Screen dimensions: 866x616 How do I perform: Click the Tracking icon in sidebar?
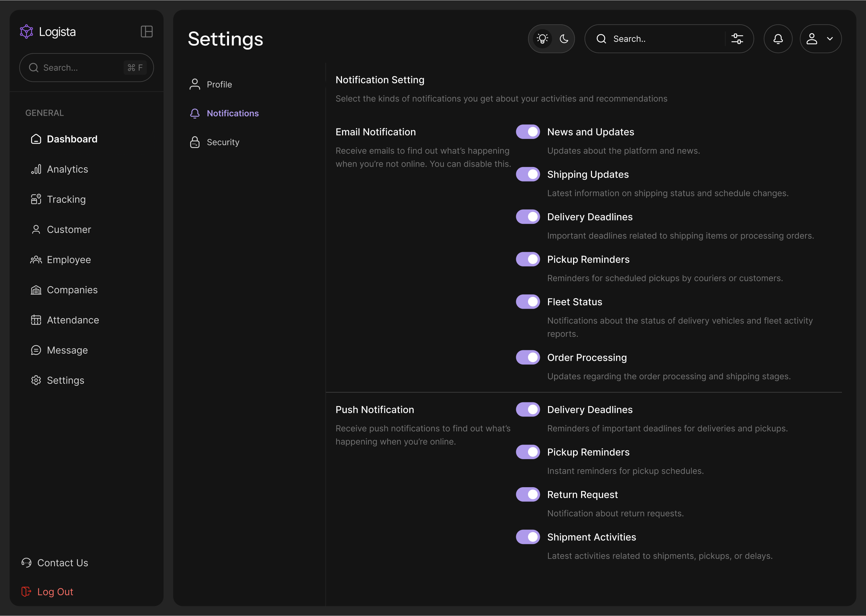click(x=36, y=199)
